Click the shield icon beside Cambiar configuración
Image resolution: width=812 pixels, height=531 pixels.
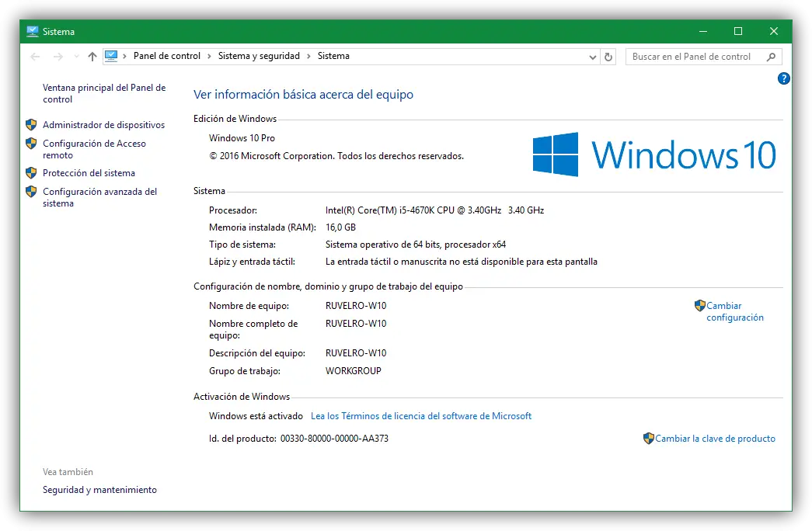click(x=700, y=305)
